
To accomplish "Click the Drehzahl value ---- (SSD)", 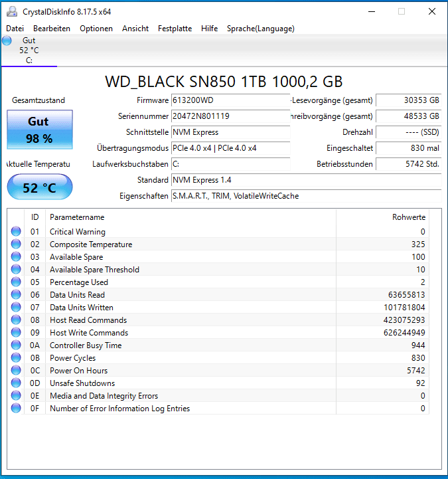I will pyautogui.click(x=408, y=132).
